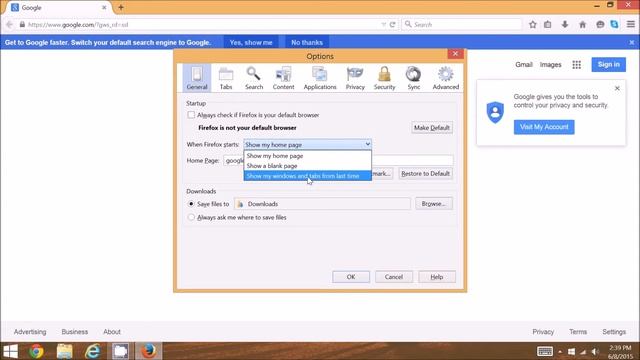Open the Images link

550,64
